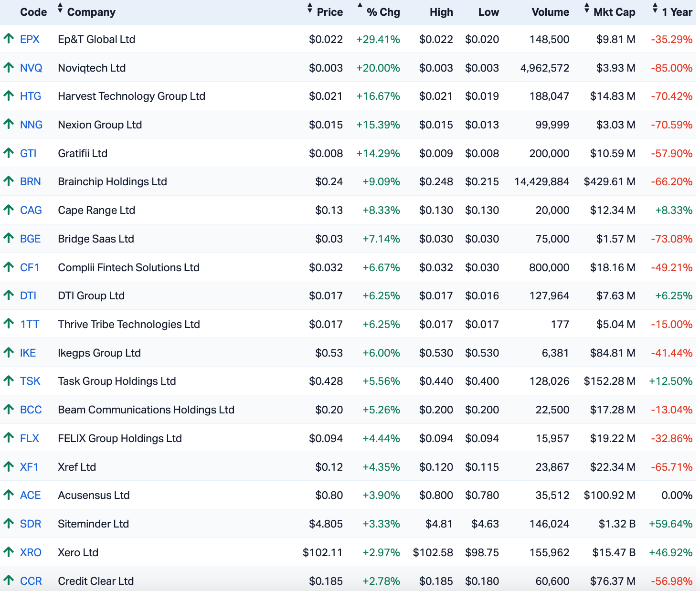Click the up arrow icon for 1TT

pos(9,324)
